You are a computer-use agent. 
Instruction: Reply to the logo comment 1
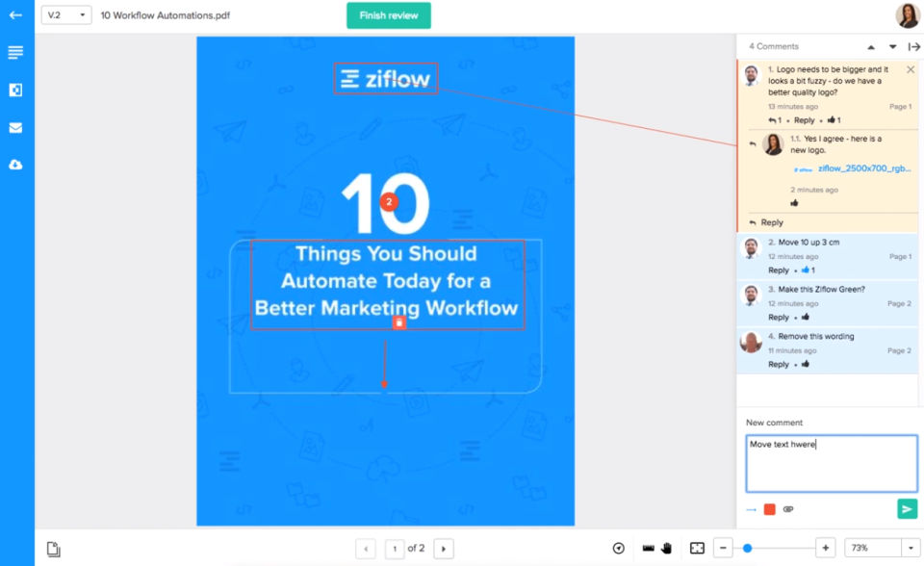(x=804, y=120)
